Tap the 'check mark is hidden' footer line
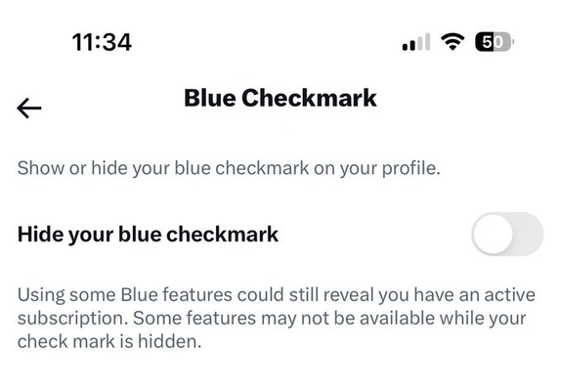 109,341
